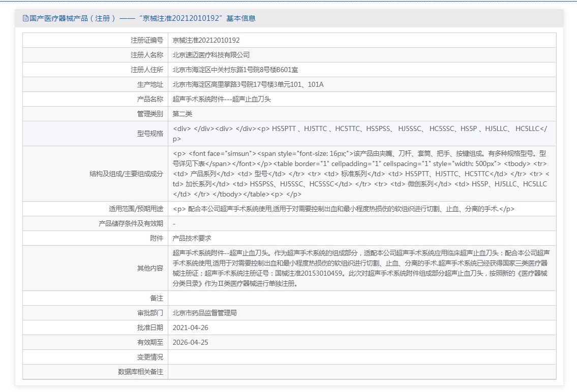Select the structure description containing simsun markup
Viewport: 577px width, 392px height.
[x=361, y=174]
